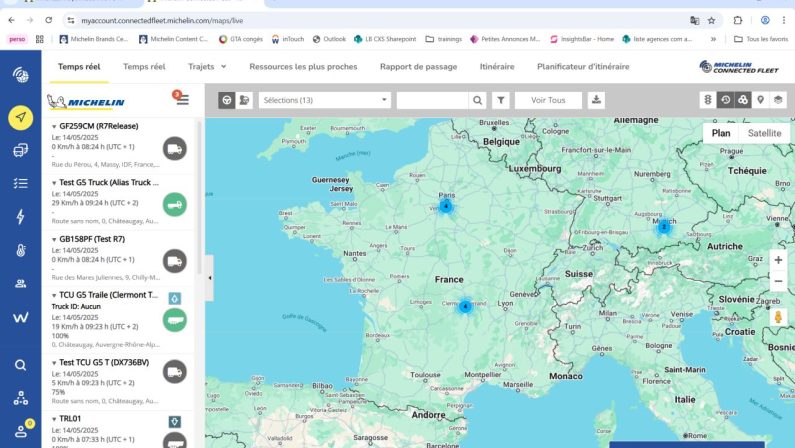
Task: Open the Clermont-Ferrand vehicle cluster marker
Action: point(465,306)
